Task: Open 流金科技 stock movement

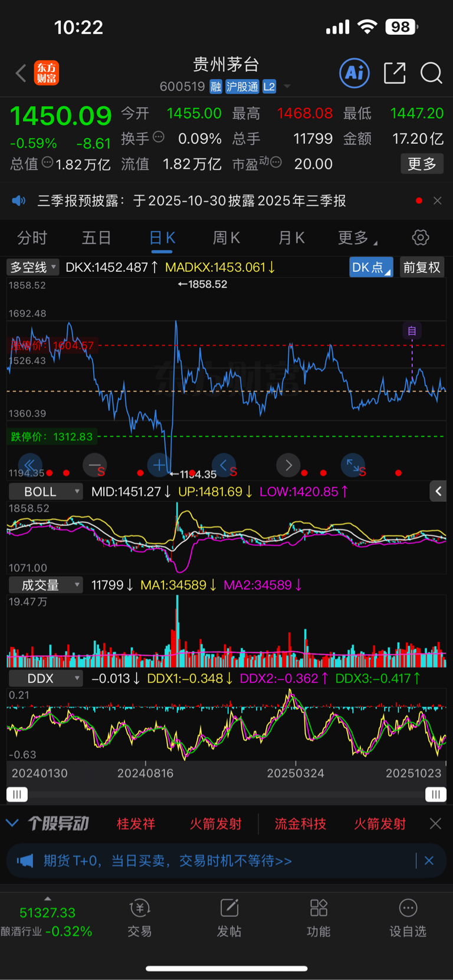Action: click(x=301, y=824)
